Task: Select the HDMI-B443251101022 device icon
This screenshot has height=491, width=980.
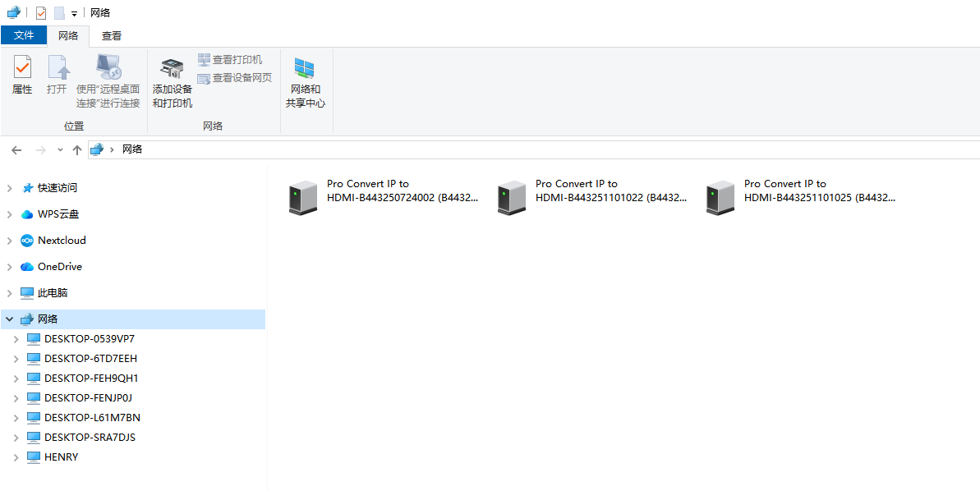Action: point(511,198)
